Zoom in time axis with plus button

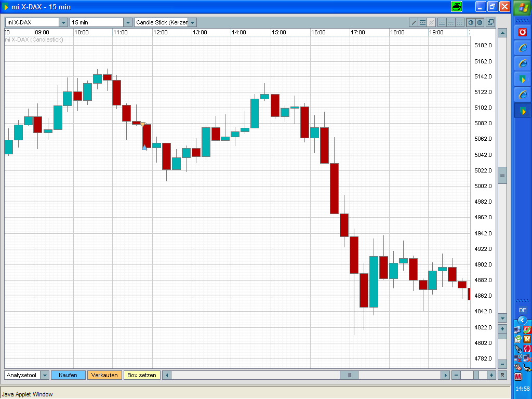[491, 375]
